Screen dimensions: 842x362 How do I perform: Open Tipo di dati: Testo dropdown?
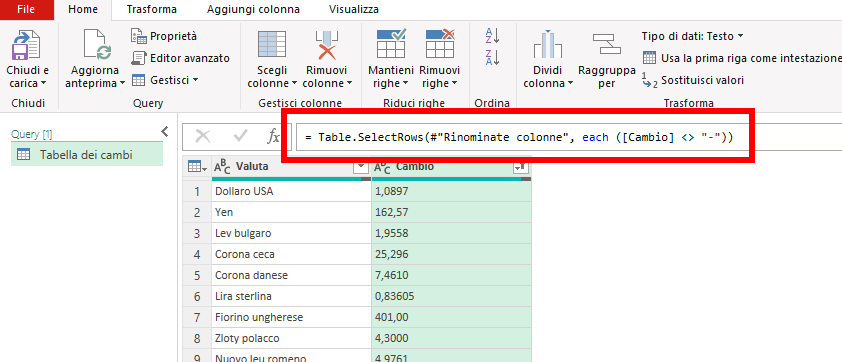coord(693,36)
